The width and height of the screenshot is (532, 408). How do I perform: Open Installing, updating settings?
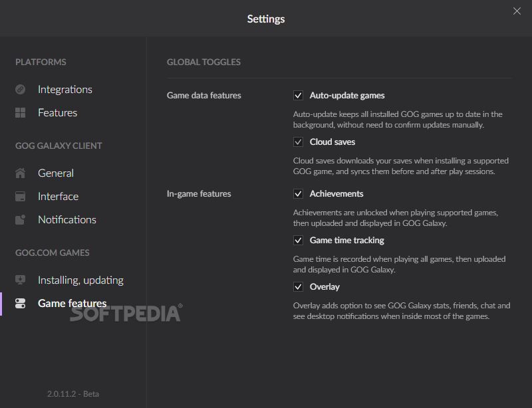[x=80, y=280]
